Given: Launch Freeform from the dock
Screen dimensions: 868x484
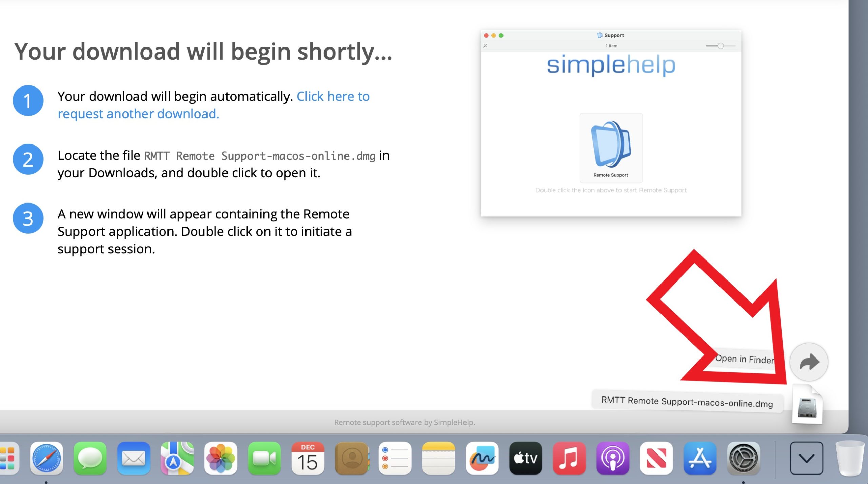Looking at the screenshot, I should pos(482,458).
